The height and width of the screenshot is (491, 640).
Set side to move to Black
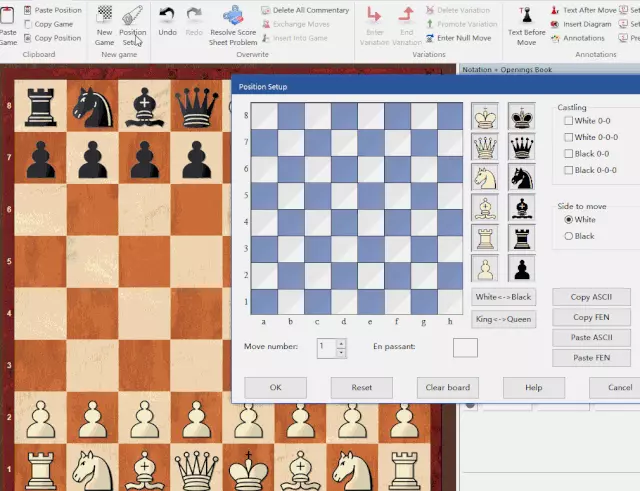(x=569, y=236)
